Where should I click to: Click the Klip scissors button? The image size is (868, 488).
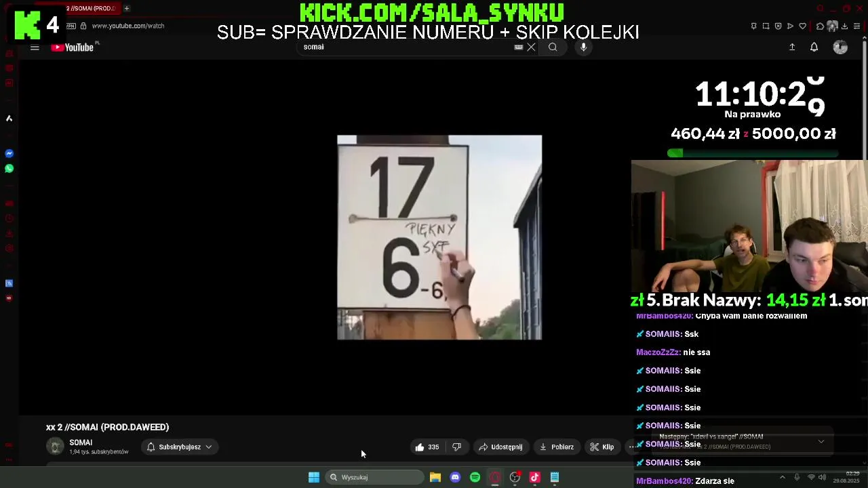coord(602,447)
